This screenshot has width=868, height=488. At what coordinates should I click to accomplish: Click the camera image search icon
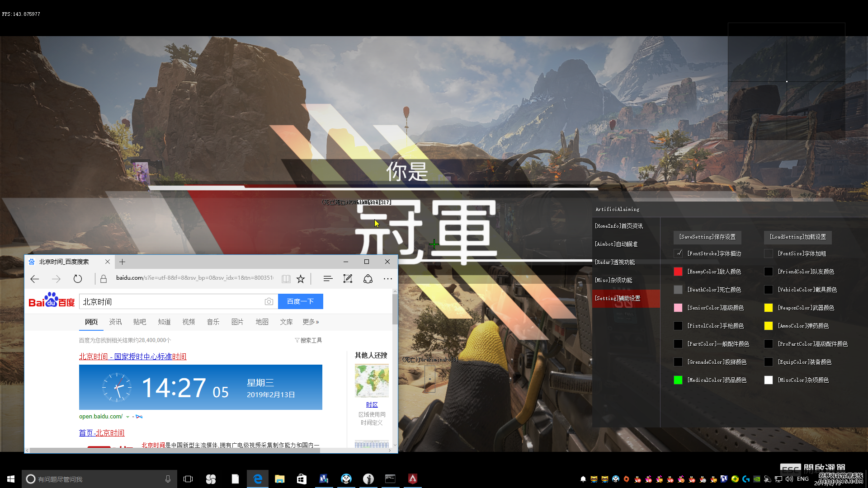point(269,301)
